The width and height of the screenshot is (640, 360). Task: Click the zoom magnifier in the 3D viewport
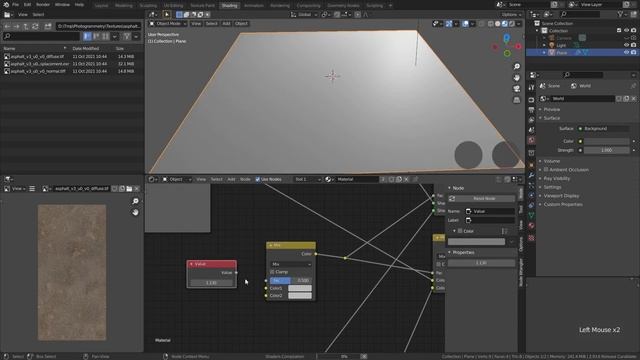click(x=517, y=67)
